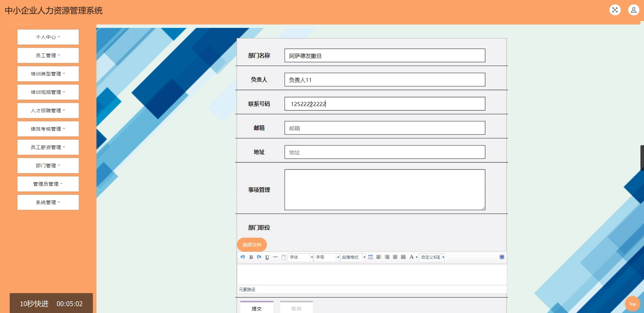Open the user profile icon at top right
This screenshot has height=313, width=644.
coord(633,10)
